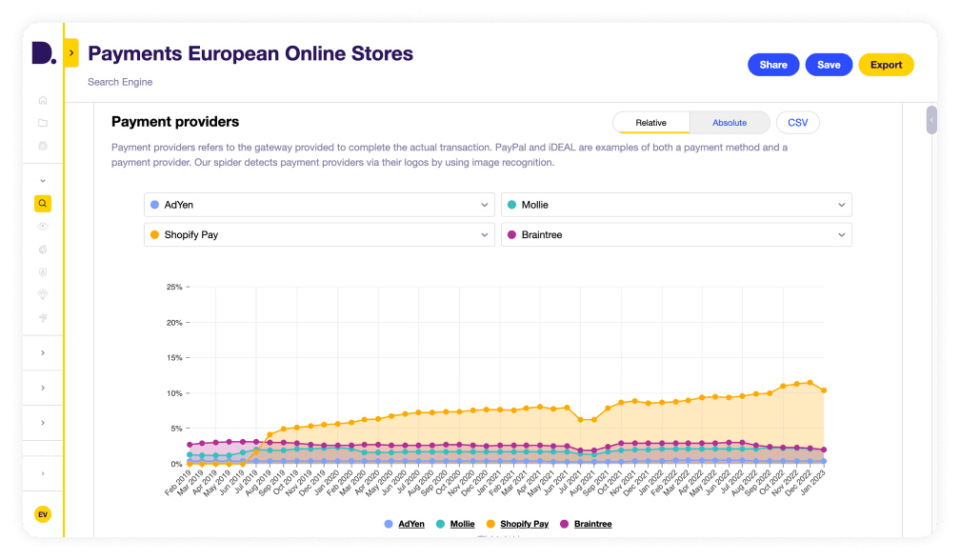Select the highlighted Search Engine magnifier icon

43,203
